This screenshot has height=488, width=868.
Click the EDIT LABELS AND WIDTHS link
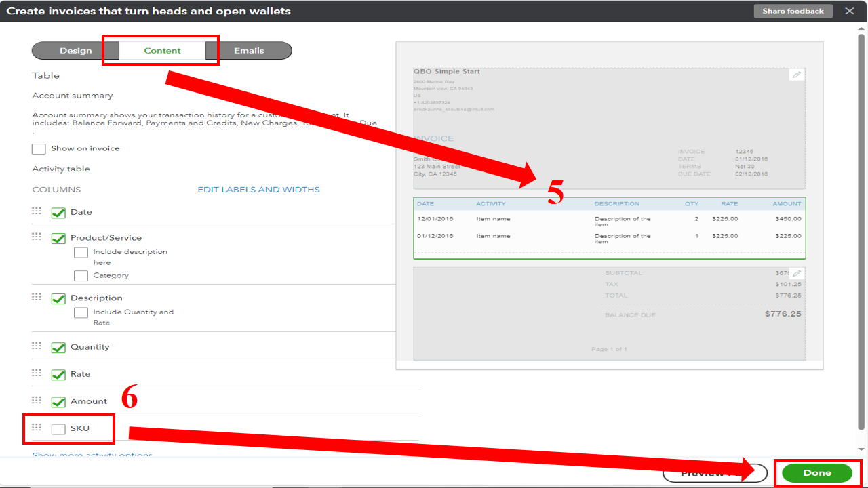tap(258, 189)
